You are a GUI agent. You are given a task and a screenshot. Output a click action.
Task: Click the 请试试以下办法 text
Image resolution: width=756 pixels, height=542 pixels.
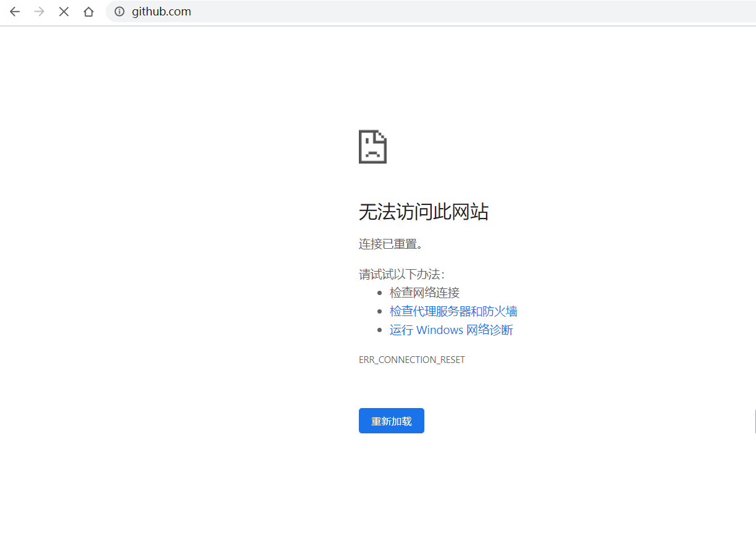pos(402,274)
